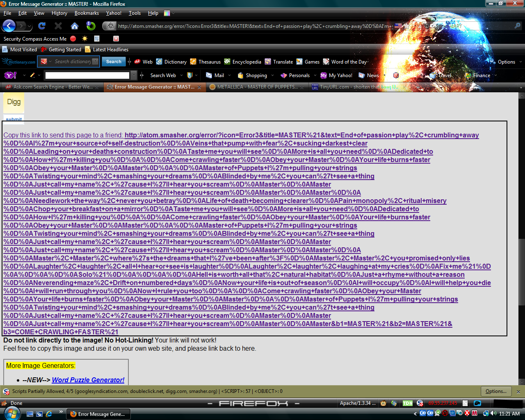Open the History menu
525x420 pixels.
click(59, 13)
